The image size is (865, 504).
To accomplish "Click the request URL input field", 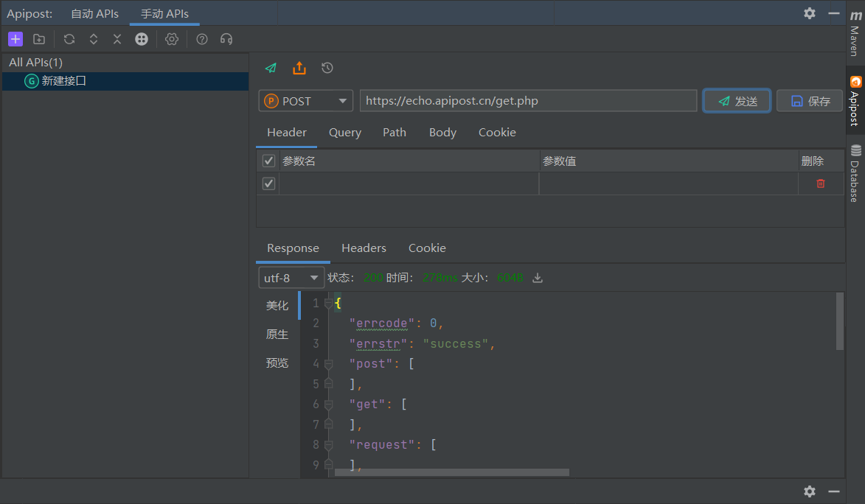I will coord(529,101).
